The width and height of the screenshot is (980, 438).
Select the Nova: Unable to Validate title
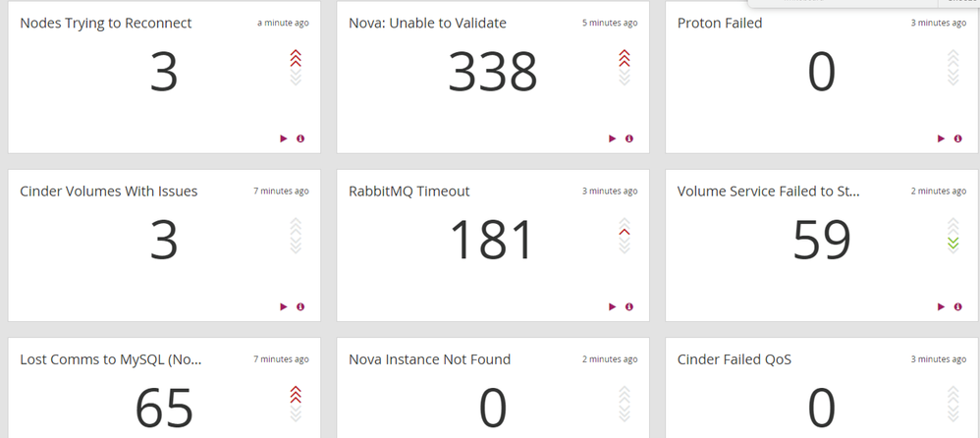pos(427,24)
